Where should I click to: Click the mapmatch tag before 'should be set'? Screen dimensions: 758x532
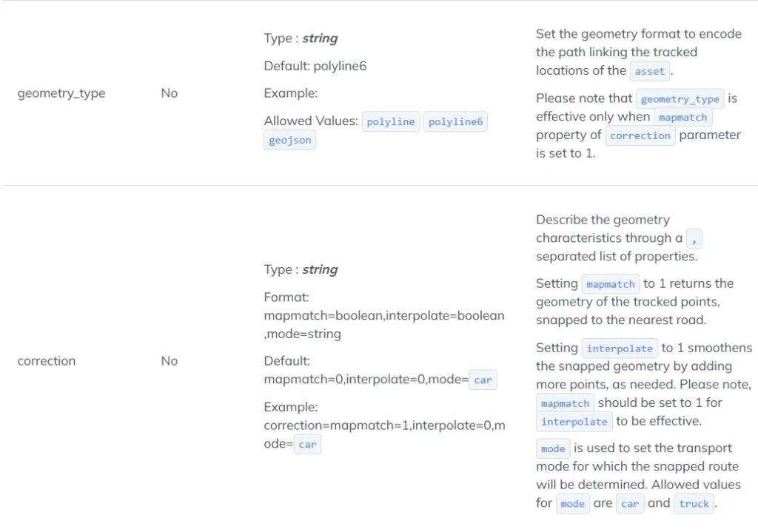tap(565, 403)
